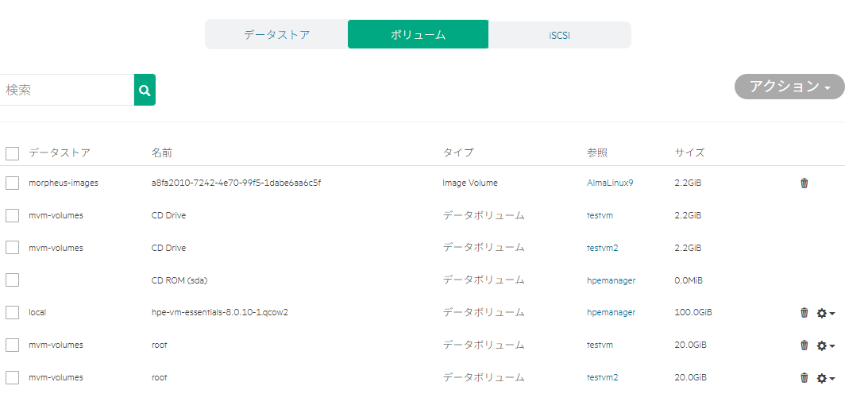The height and width of the screenshot is (409, 868).
Task: Delete the AlmaLinux9 image volume via trash icon
Action: coord(804,183)
